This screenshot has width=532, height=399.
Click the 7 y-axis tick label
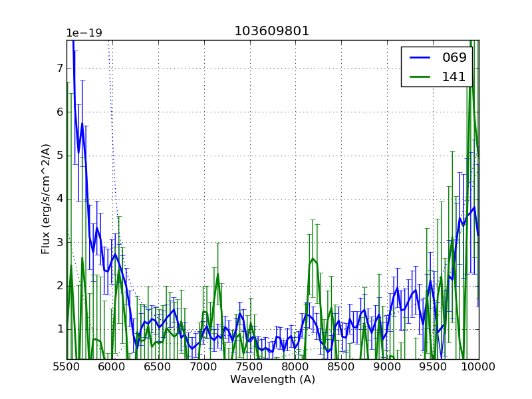coord(60,68)
